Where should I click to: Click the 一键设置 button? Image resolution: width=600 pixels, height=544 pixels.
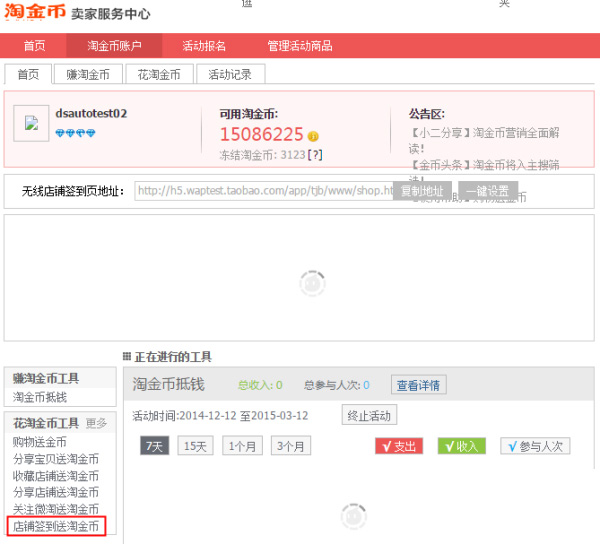coord(488,191)
